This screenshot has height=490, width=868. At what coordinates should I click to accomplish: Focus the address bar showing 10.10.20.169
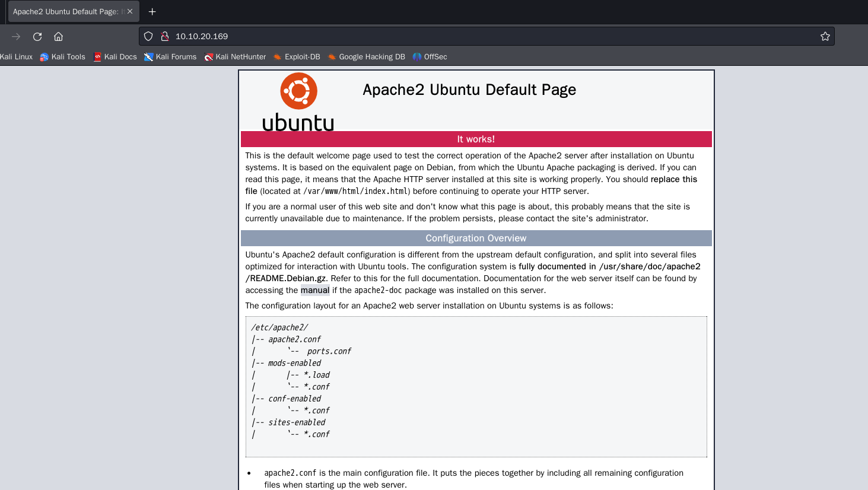[487, 36]
